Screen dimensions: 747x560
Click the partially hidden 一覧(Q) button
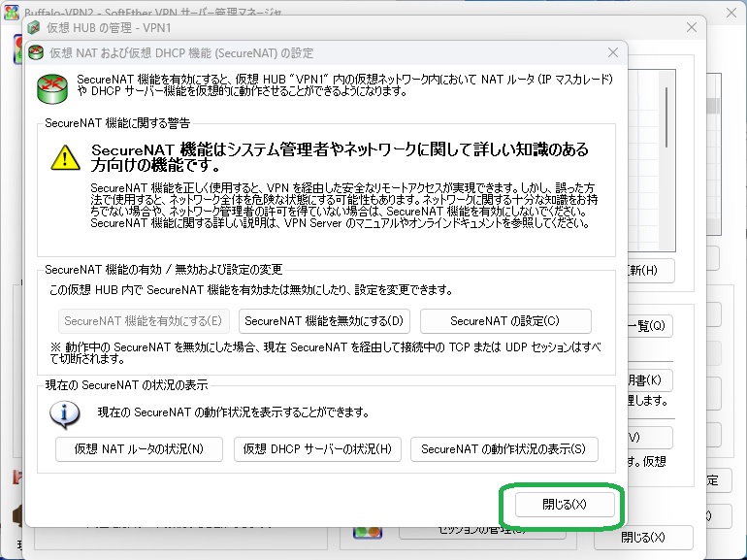[649, 326]
